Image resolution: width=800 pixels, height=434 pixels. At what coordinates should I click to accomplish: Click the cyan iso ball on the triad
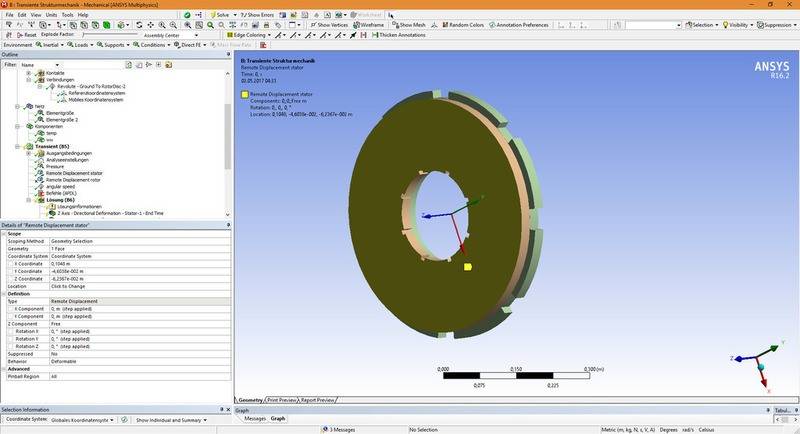coord(761,367)
